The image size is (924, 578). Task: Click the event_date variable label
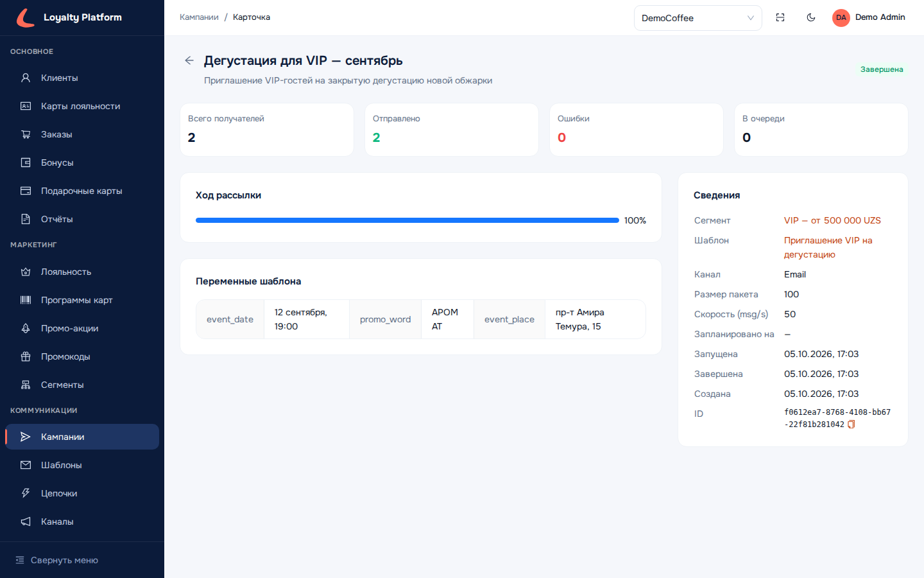point(230,319)
